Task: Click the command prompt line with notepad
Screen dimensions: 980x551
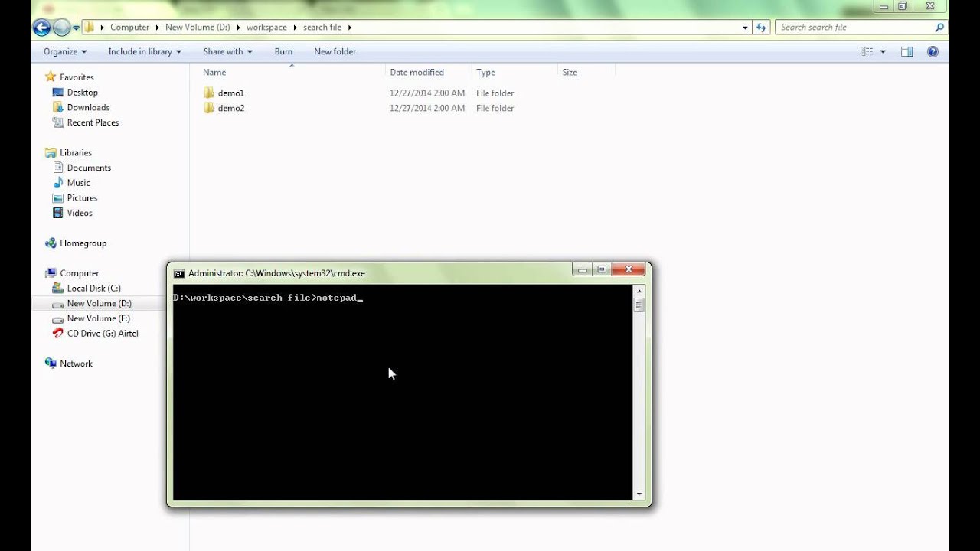Action: click(268, 298)
